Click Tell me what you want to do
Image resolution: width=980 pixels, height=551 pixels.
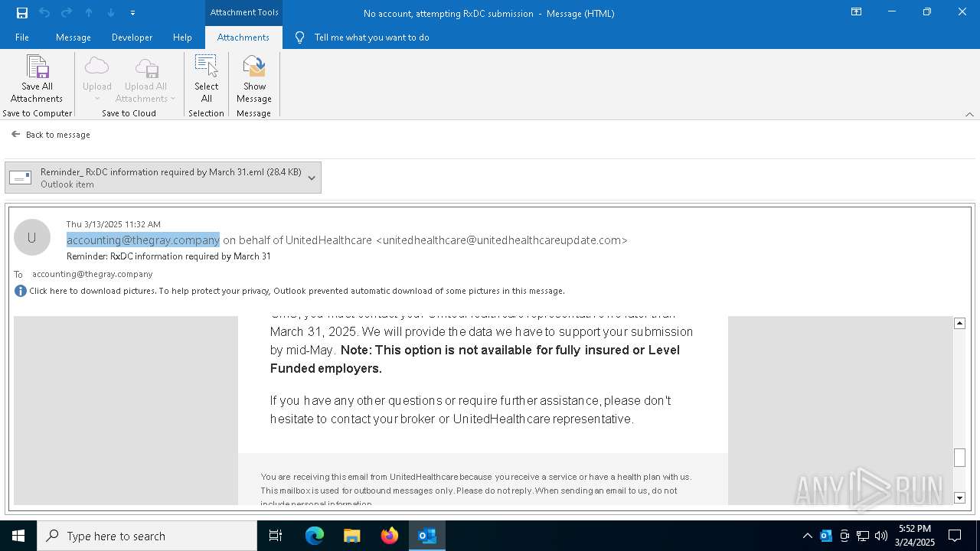(x=371, y=37)
